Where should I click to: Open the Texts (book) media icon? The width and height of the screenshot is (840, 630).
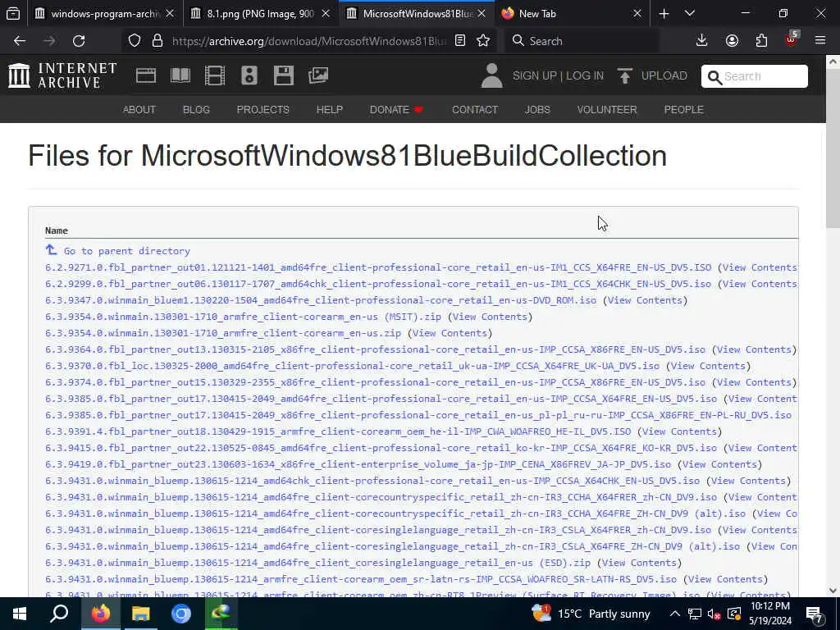coord(180,75)
